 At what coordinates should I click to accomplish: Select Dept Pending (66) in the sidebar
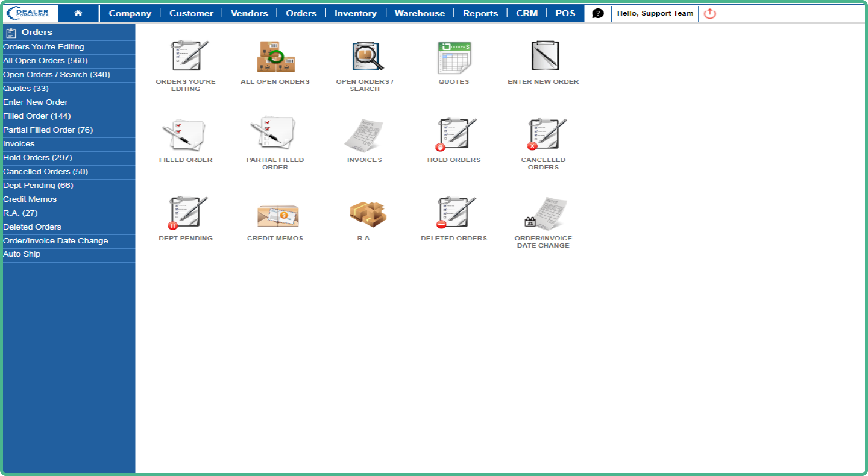(x=38, y=186)
